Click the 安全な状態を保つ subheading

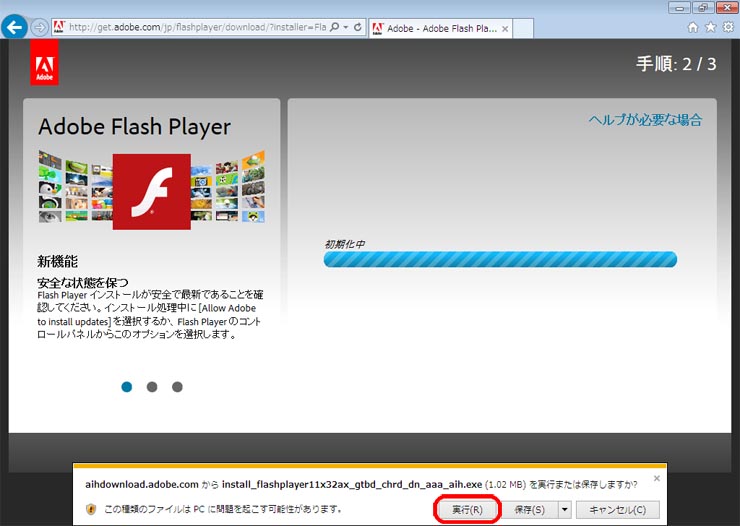pos(83,282)
